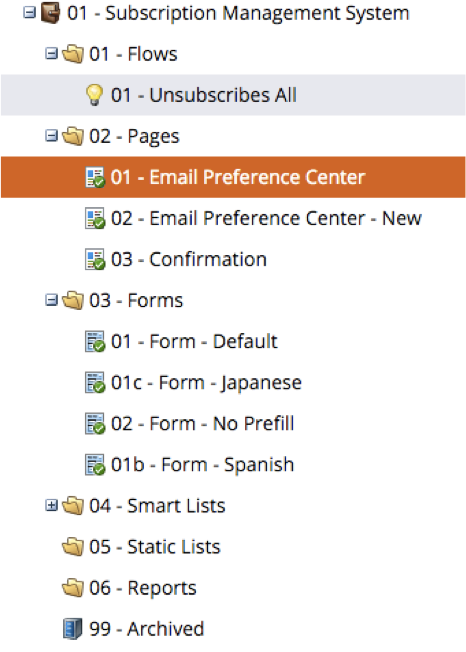Image resolution: width=466 pixels, height=652 pixels.
Task: Expand the 04 - Smart Lists folder
Action: pos(51,505)
